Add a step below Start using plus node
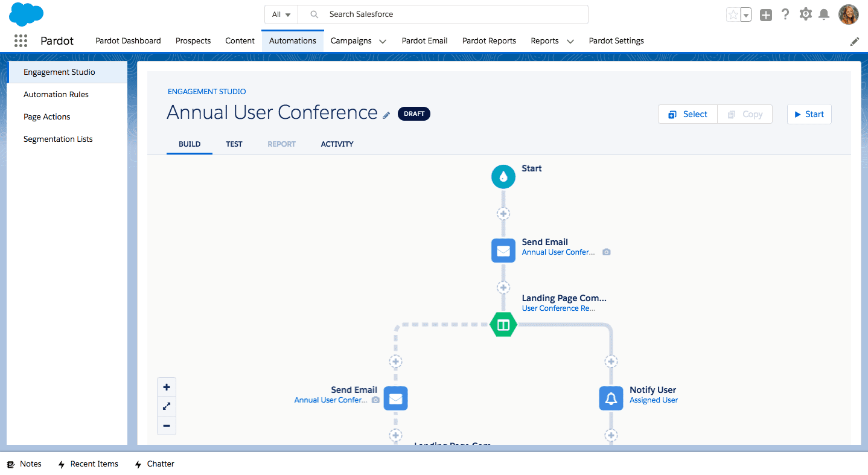Viewport: 868px width, 475px height. 503,213
